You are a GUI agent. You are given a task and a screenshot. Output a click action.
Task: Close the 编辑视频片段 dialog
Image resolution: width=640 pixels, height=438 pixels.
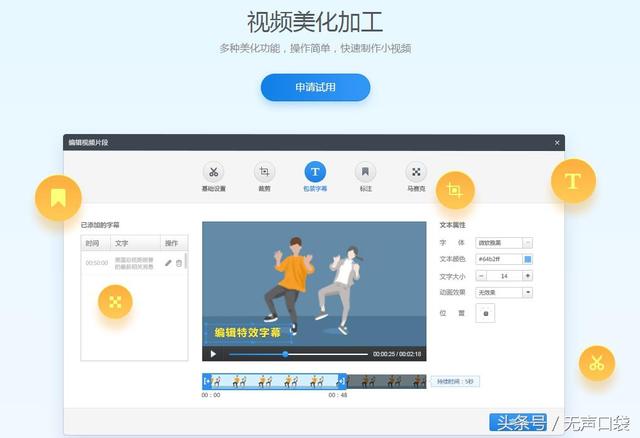[x=557, y=143]
